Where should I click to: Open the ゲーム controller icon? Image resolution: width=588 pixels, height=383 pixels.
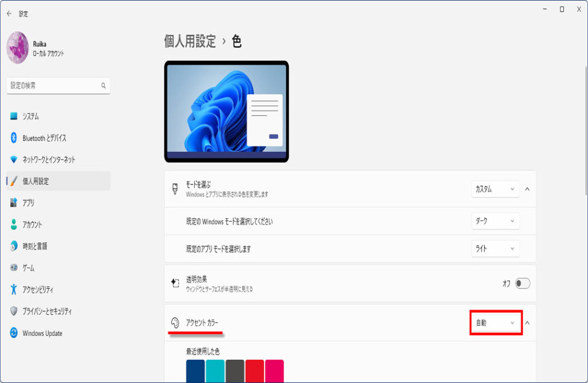(x=14, y=268)
